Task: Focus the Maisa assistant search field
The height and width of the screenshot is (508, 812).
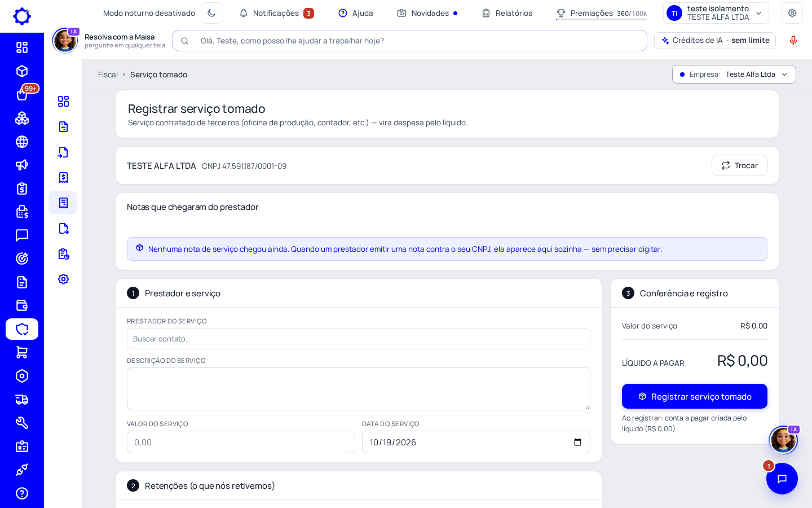Action: point(409,41)
